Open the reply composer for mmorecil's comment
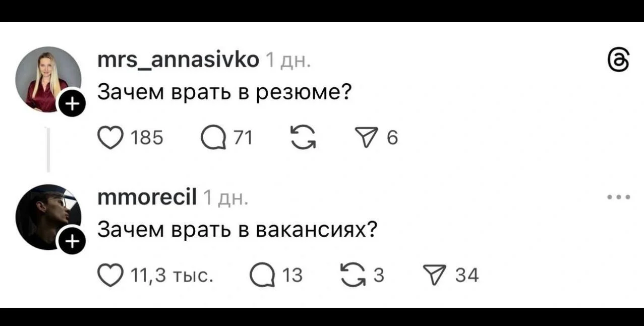Image resolution: width=644 pixels, height=326 pixels. tap(263, 275)
